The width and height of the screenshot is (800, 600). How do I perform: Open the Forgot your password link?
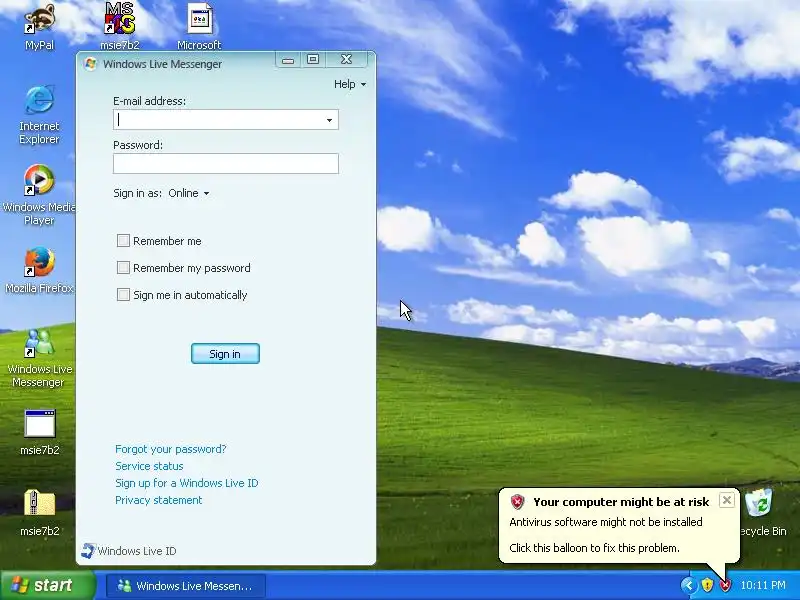pyautogui.click(x=170, y=449)
